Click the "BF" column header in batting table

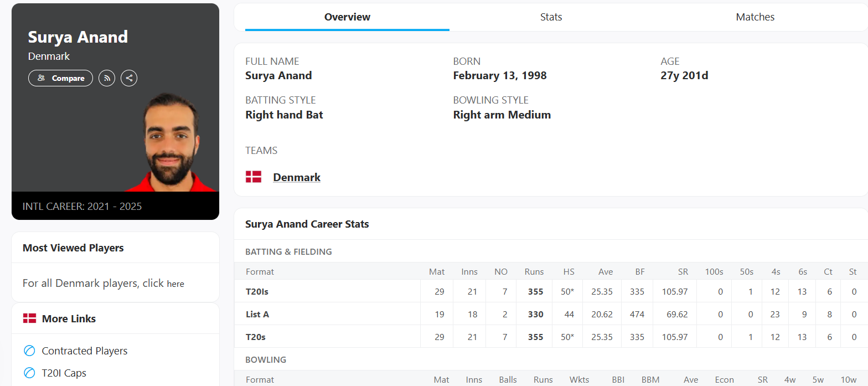pos(639,271)
